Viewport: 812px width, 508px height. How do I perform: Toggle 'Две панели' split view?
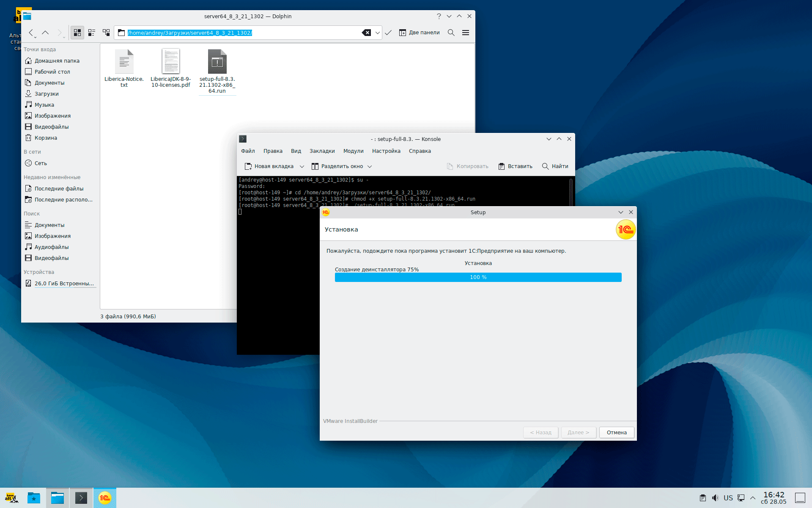point(420,33)
